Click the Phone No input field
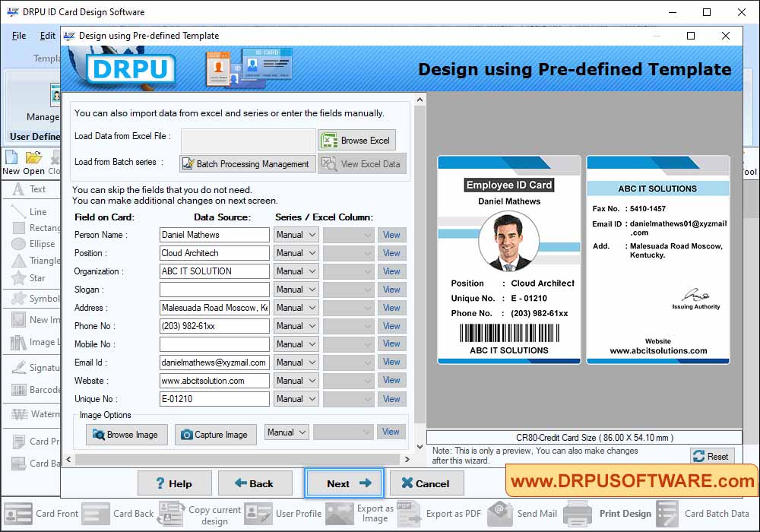This screenshot has height=532, width=760. point(214,326)
